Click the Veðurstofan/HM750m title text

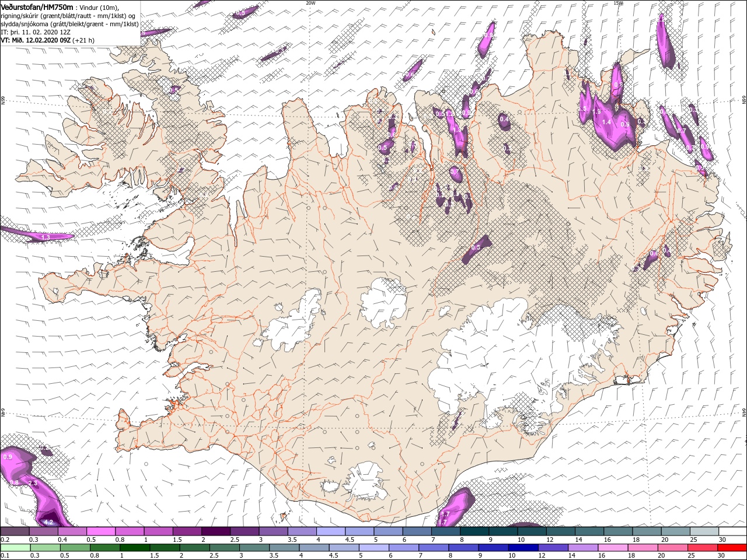click(37, 6)
